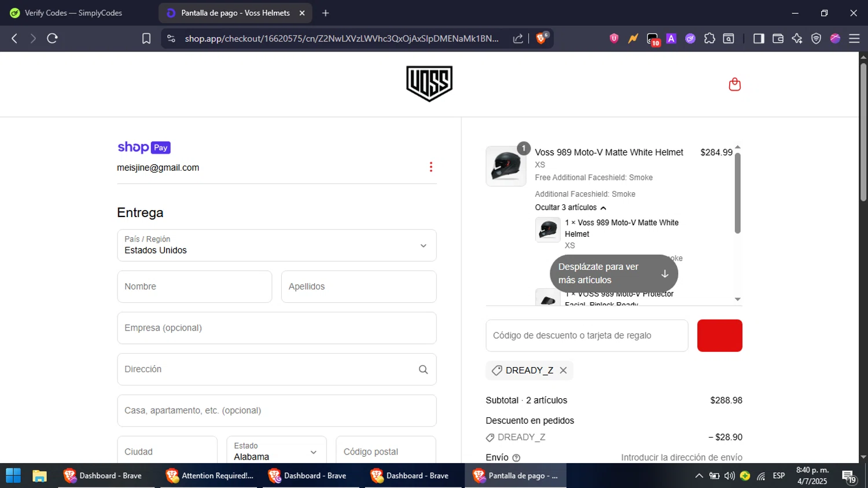Screen dimensions: 868x488
Task: Remove the DREADY_Z discount code
Action: click(563, 370)
